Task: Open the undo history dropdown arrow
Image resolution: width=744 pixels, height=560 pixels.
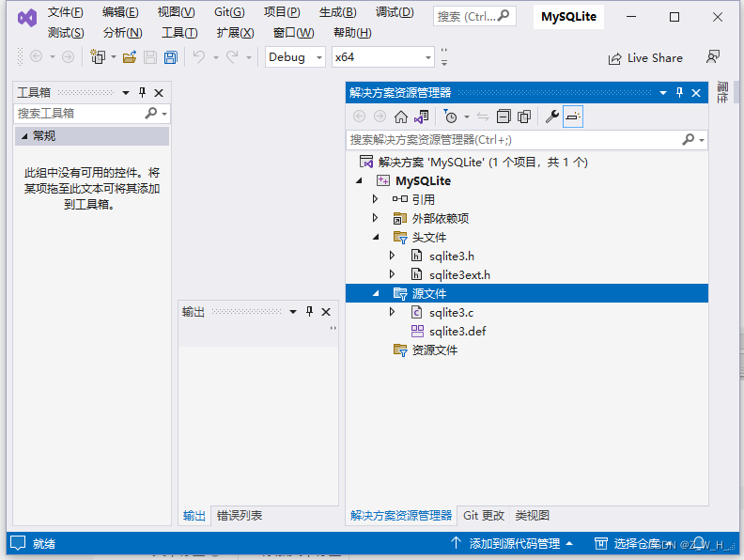Action: point(216,57)
